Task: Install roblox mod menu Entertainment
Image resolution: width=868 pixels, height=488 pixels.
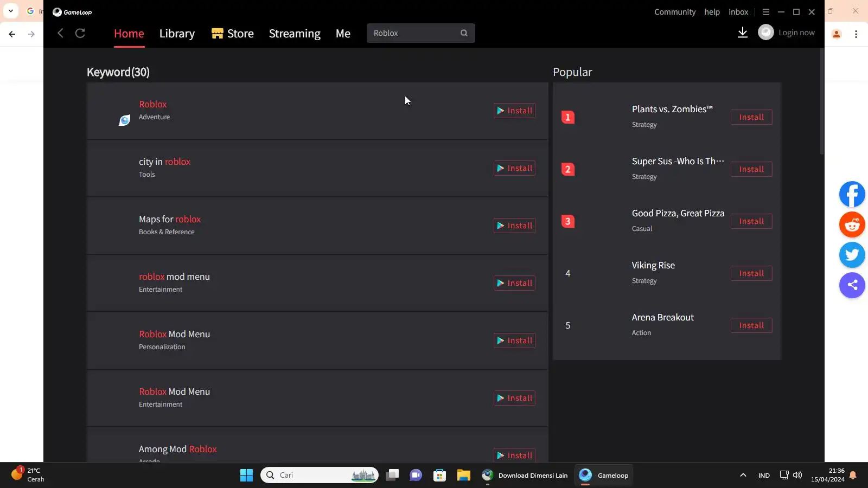Action: tap(514, 283)
